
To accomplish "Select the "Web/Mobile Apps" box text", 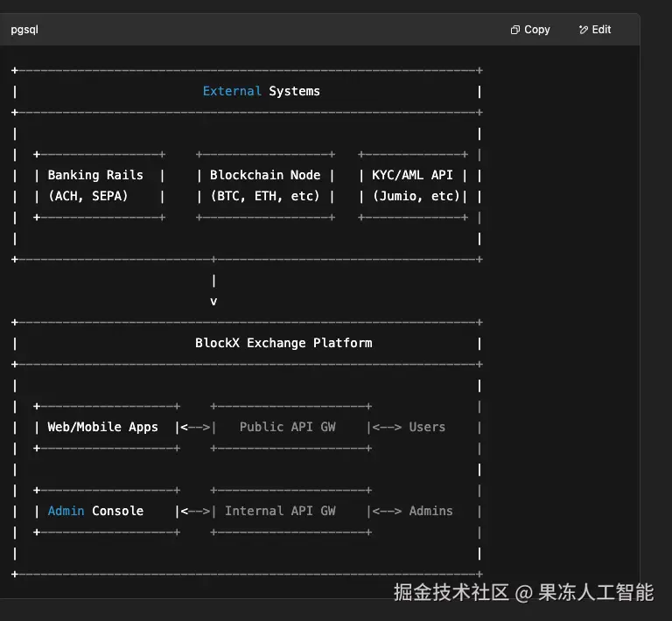I will point(102,427).
